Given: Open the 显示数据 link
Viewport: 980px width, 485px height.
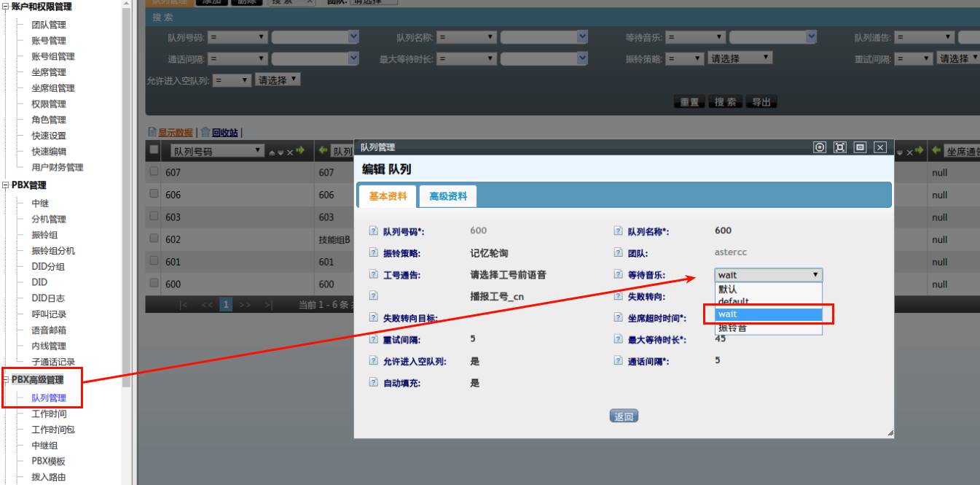Looking at the screenshot, I should pos(175,132).
